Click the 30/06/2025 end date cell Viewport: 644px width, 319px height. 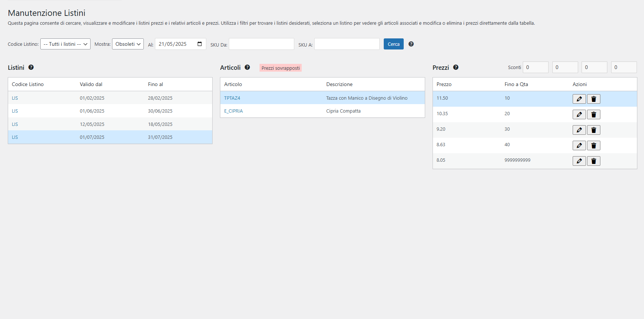click(160, 111)
